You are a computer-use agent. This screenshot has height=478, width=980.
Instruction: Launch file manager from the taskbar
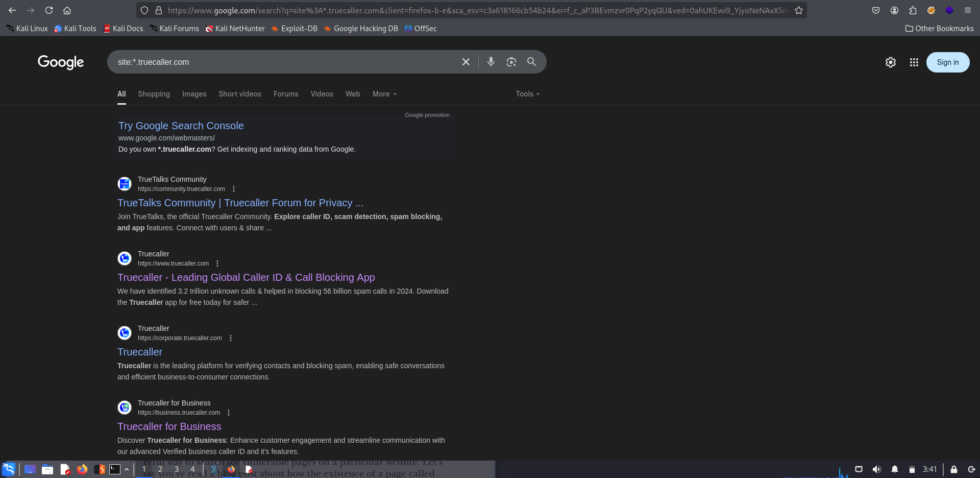pyautogui.click(x=47, y=469)
